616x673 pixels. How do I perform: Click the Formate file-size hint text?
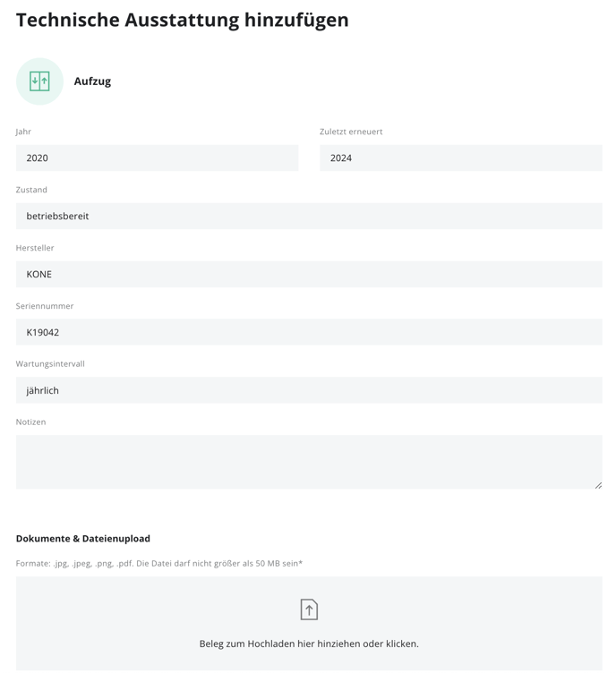(x=159, y=563)
